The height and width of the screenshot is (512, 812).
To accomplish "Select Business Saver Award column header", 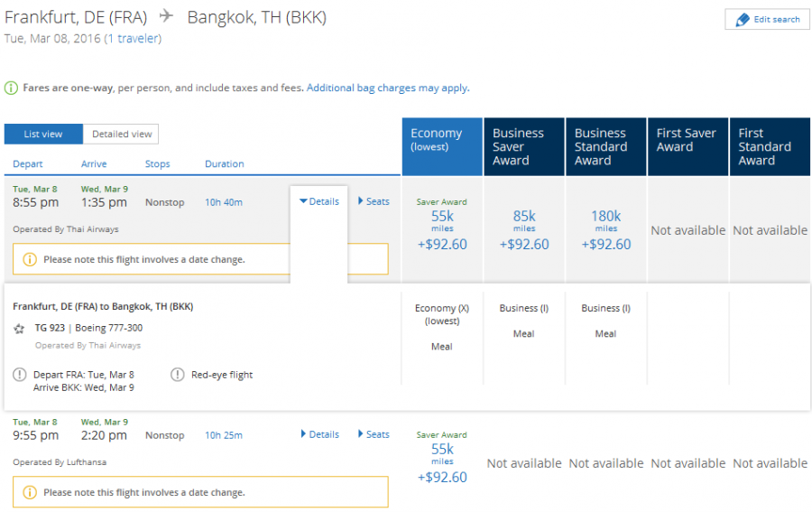I will (x=523, y=146).
